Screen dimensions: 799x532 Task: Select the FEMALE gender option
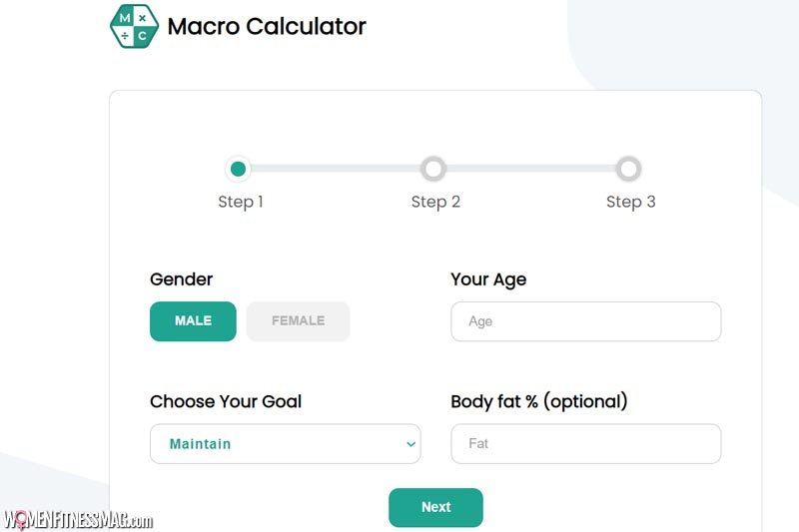(298, 321)
